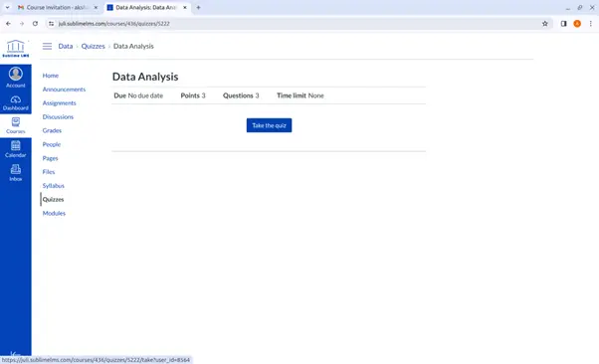Open the Chrome profile avatar
599x364 pixels.
coord(577,24)
